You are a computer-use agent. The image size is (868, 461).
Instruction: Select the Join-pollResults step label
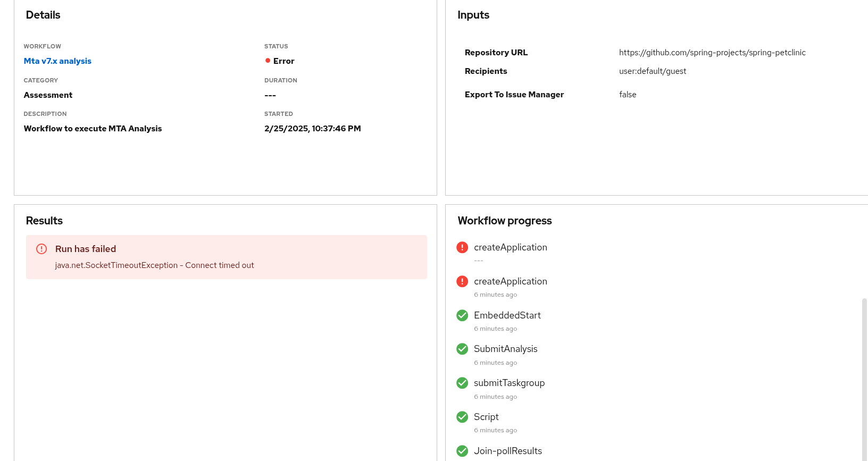click(508, 451)
